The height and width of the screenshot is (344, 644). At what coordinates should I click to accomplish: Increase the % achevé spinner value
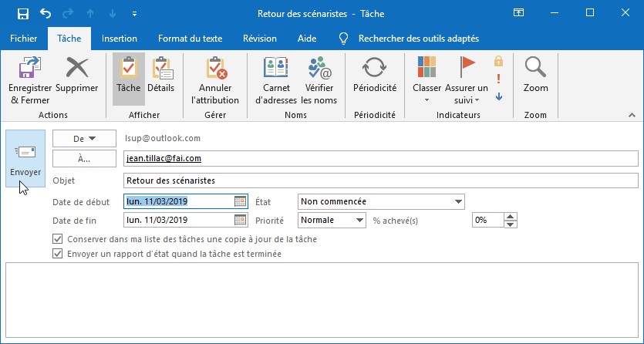point(509,216)
